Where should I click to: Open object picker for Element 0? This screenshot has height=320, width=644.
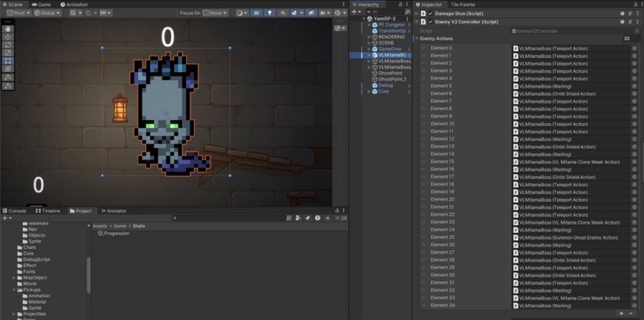(634, 48)
